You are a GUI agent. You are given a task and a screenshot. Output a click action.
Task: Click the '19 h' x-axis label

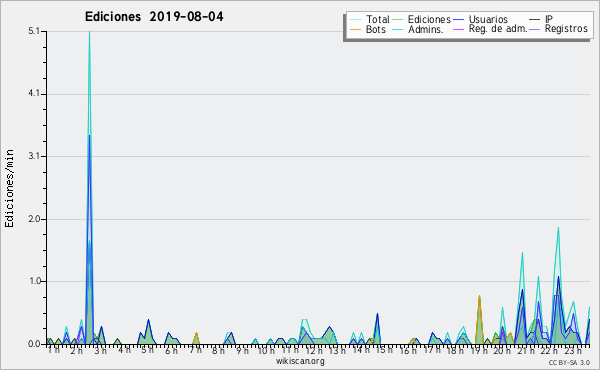coord(479,350)
